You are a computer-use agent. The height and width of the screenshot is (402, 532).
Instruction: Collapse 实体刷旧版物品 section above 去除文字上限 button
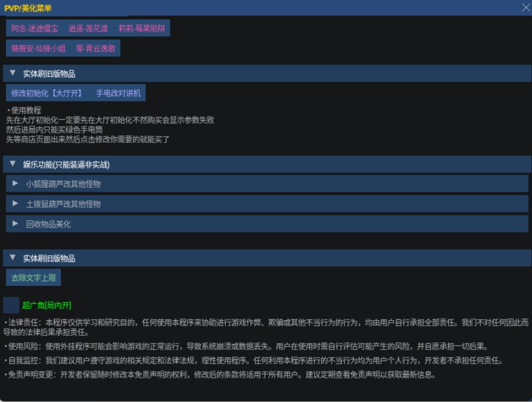[x=12, y=258]
